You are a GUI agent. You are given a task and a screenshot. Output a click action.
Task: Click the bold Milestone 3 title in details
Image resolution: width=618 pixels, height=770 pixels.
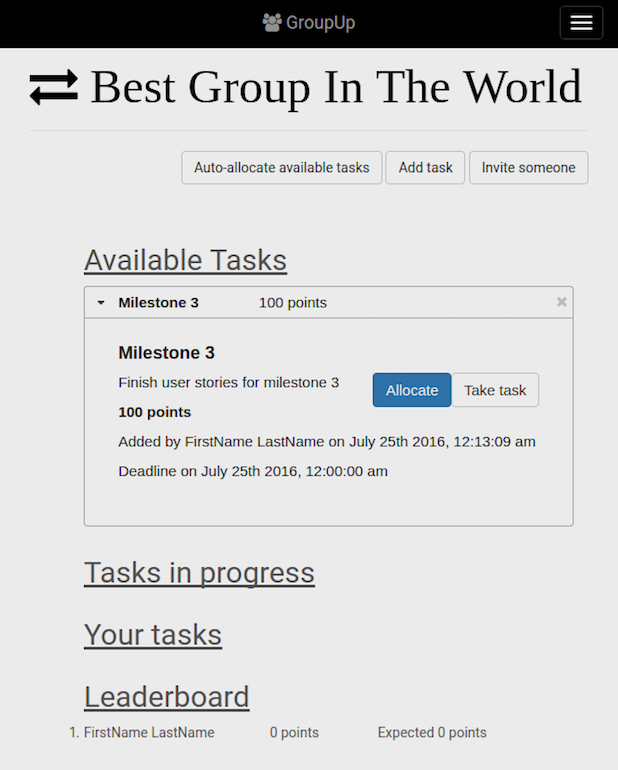click(x=167, y=353)
